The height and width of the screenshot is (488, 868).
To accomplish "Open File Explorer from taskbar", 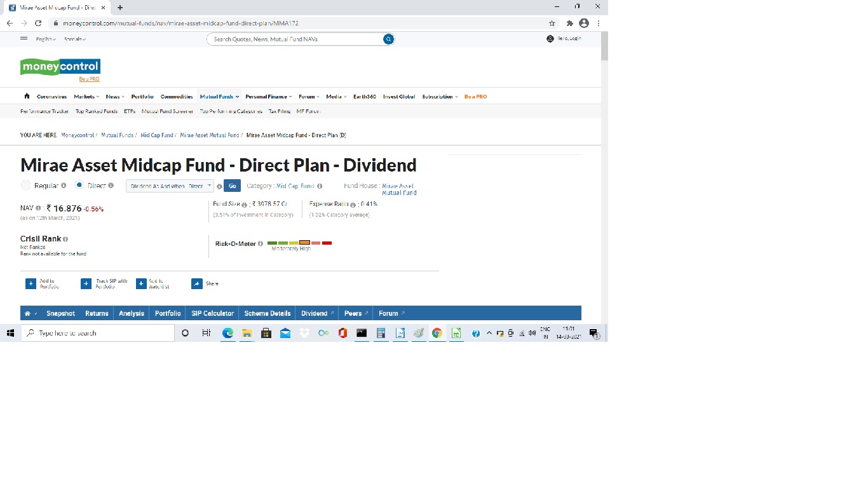I will click(247, 333).
